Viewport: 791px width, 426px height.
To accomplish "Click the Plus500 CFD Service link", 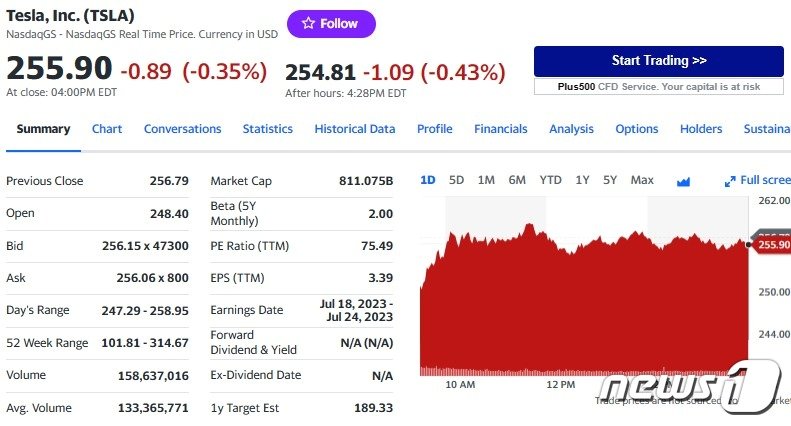I will click(659, 87).
